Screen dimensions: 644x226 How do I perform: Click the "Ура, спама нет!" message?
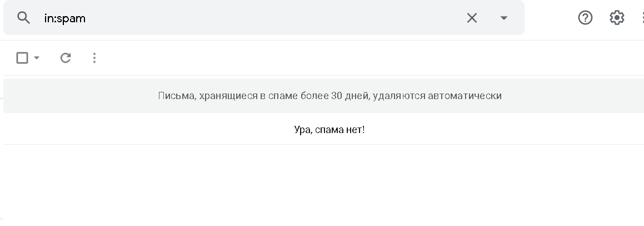pyautogui.click(x=330, y=130)
